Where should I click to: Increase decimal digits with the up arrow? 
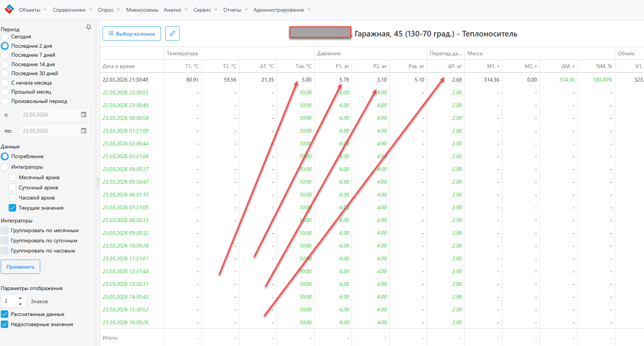tap(20, 298)
